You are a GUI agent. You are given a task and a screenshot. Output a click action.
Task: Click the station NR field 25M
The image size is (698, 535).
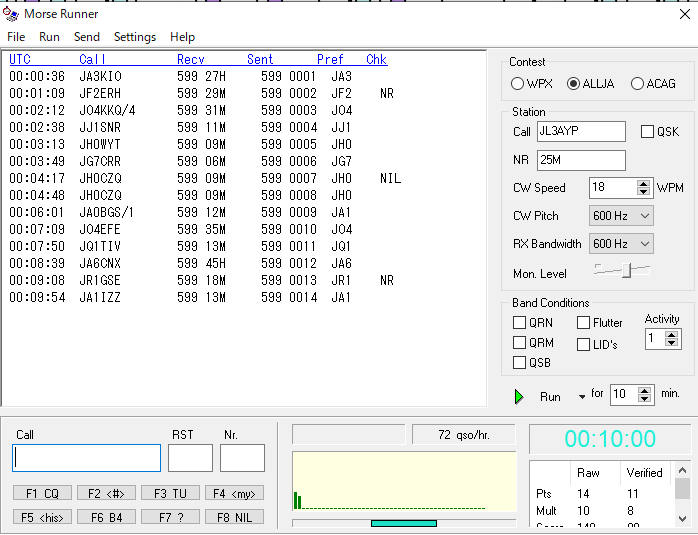pyautogui.click(x=581, y=160)
